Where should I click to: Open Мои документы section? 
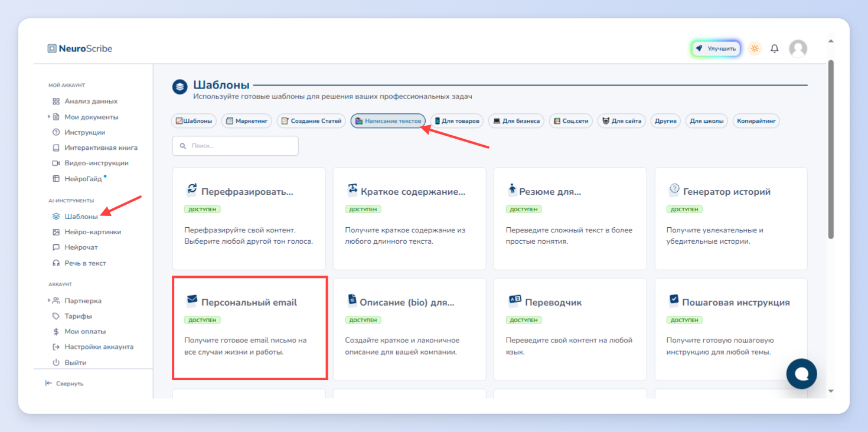click(x=91, y=117)
